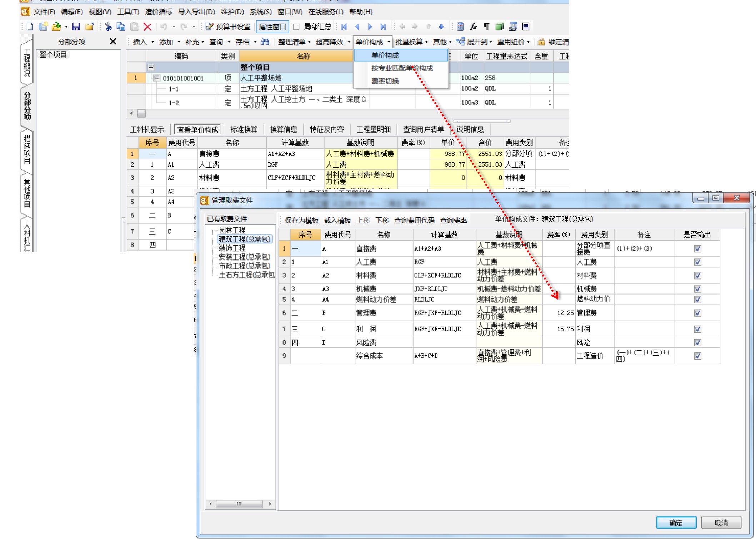Click the new blank file icon

30,26
